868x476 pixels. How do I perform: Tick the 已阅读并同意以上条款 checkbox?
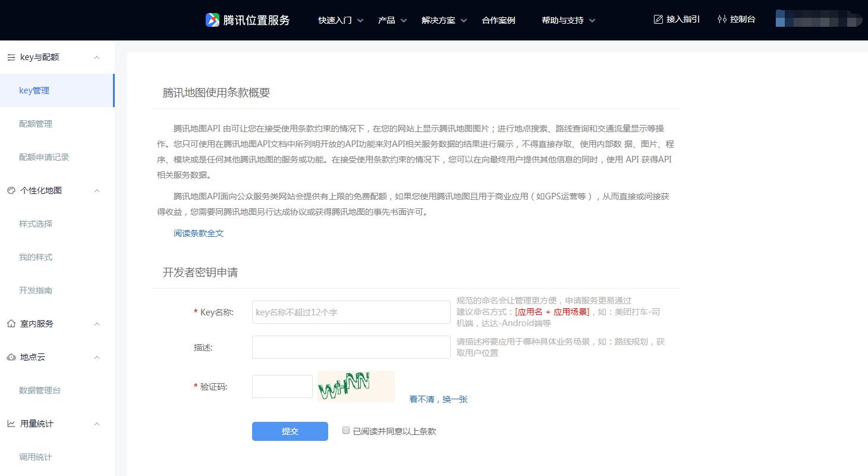point(346,430)
